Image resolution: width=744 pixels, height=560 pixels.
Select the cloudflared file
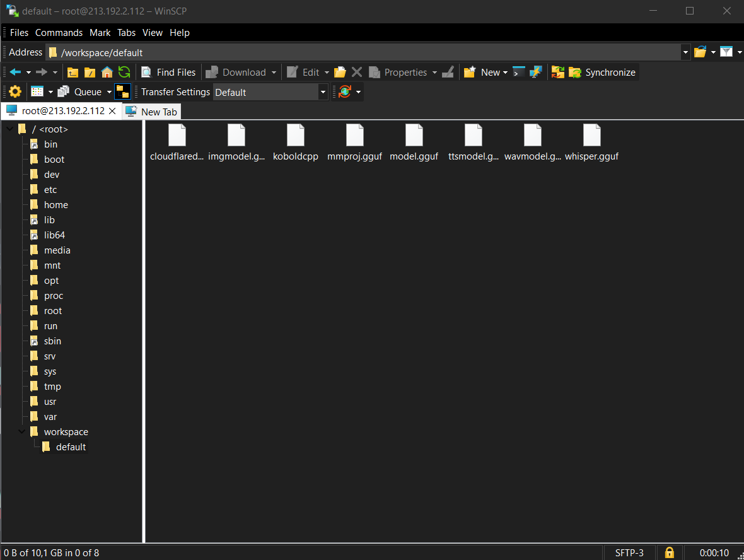pos(177,143)
